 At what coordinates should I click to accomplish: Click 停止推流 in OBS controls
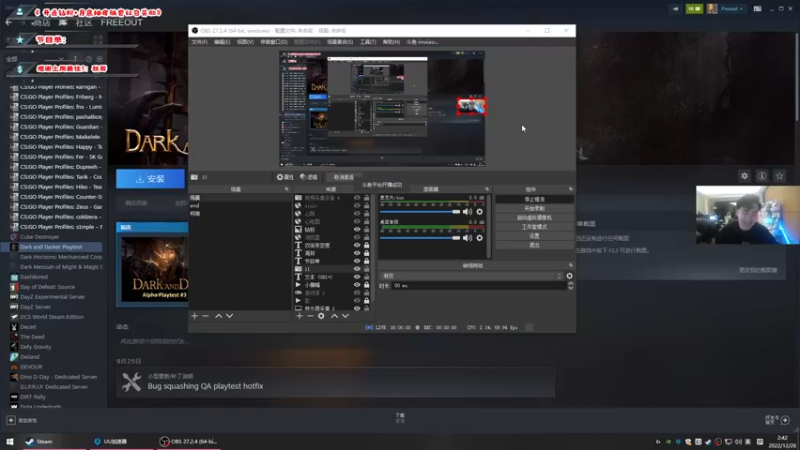(534, 199)
